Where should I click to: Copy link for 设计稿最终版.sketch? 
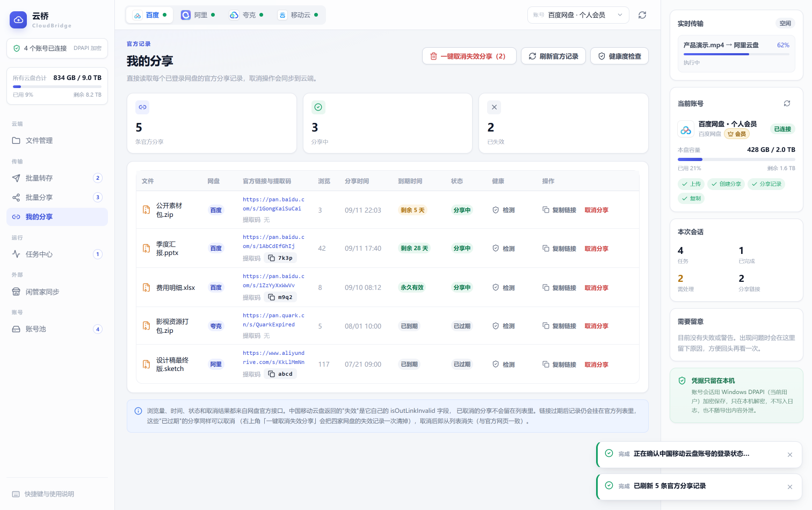(x=559, y=365)
